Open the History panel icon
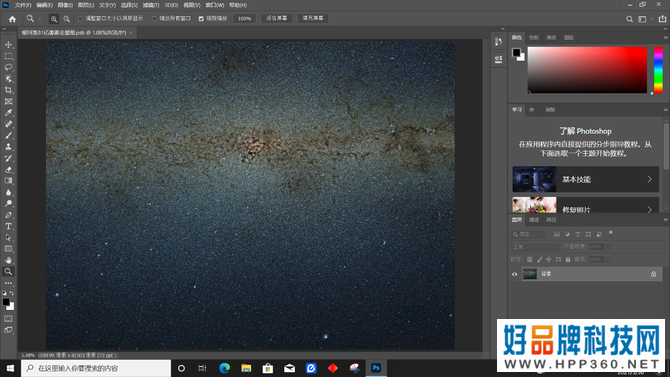Image resolution: width=670 pixels, height=377 pixels. 498,42
